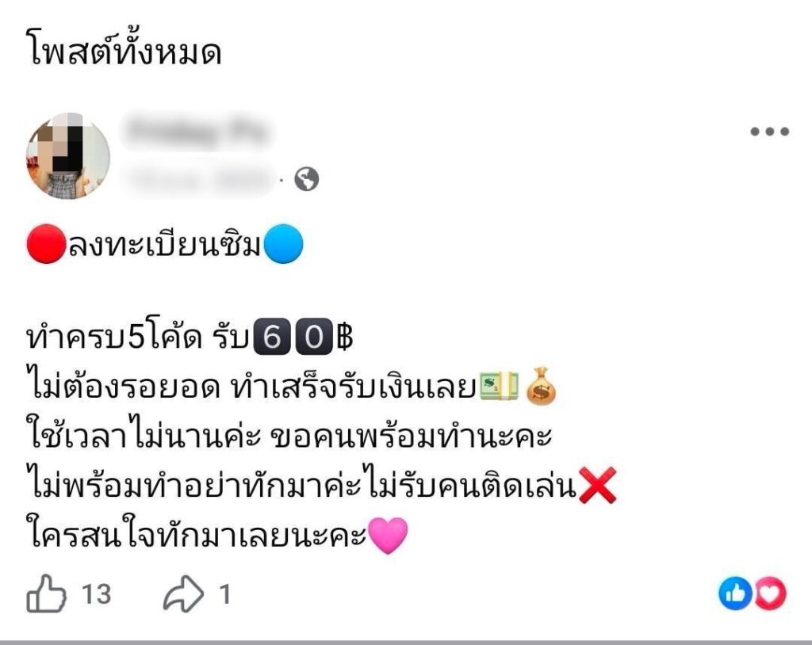
Task: View the 1 share count
Action: click(224, 594)
